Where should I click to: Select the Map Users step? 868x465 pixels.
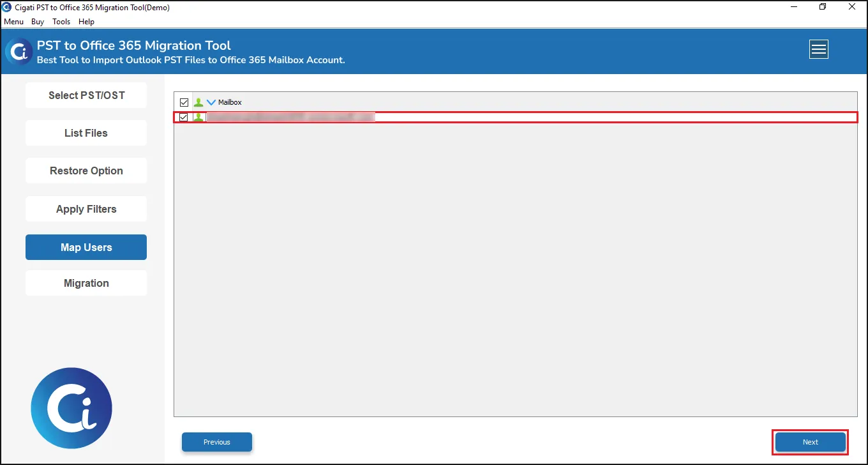tap(86, 247)
